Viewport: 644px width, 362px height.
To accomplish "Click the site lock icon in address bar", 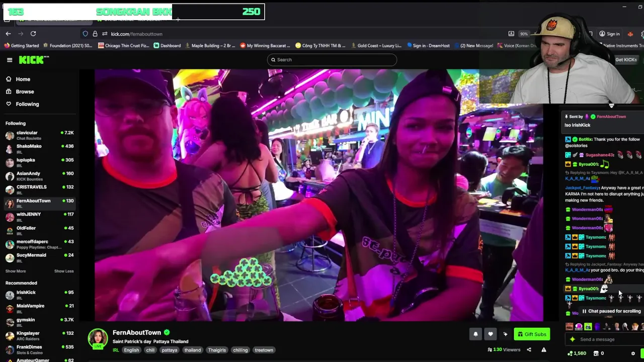I will click(x=95, y=34).
